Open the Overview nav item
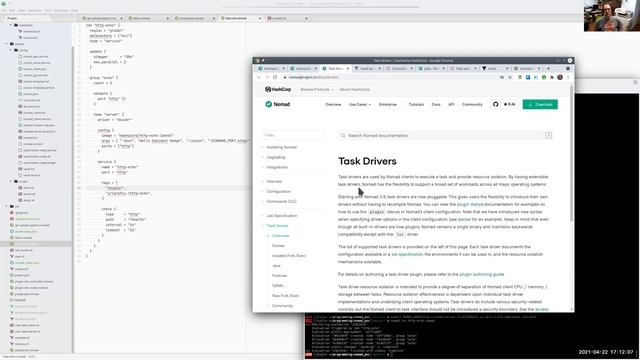Viewport: 640px width, 360px height. click(333, 104)
